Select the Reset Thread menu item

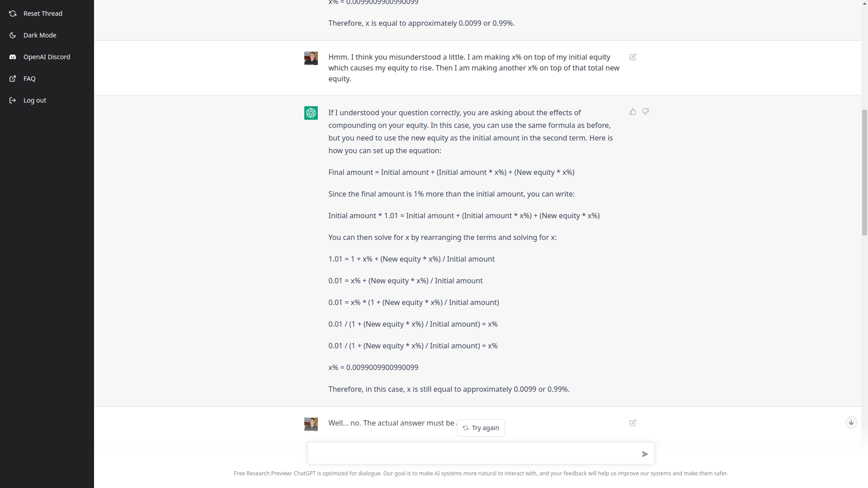coord(42,14)
